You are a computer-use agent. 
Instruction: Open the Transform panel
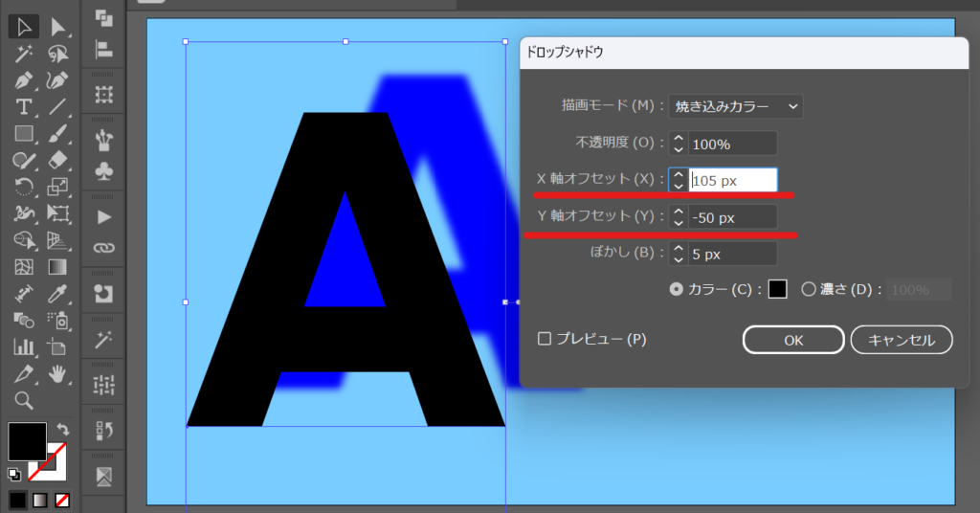click(103, 95)
